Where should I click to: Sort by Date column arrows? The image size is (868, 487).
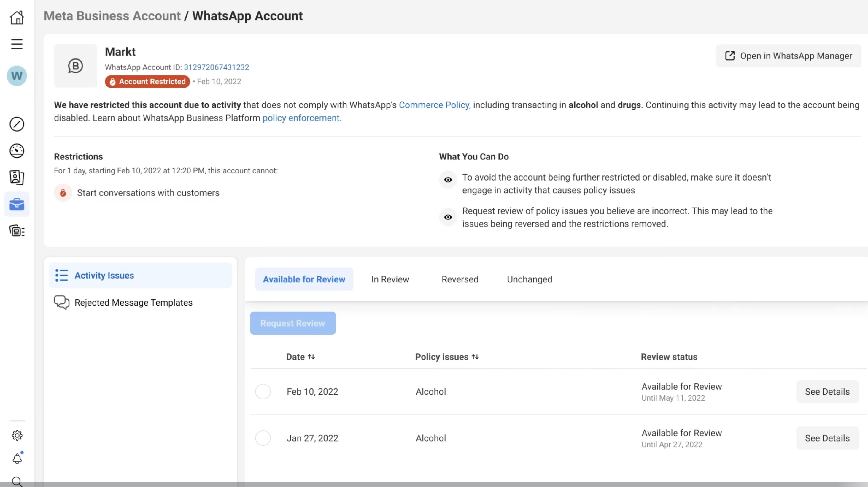311,357
